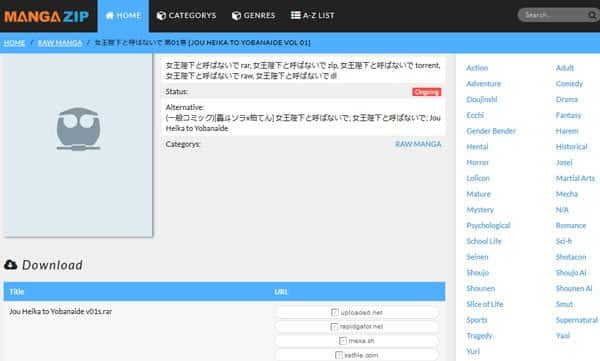Image resolution: width=600 pixels, height=361 pixels.
Task: Browse the Seinen genre
Action: (x=477, y=257)
